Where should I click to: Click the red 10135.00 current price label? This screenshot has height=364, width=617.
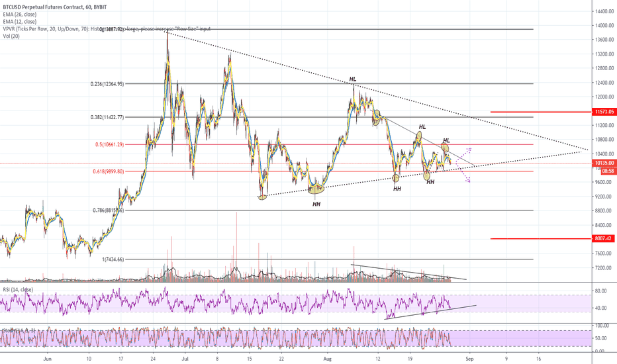pos(604,163)
